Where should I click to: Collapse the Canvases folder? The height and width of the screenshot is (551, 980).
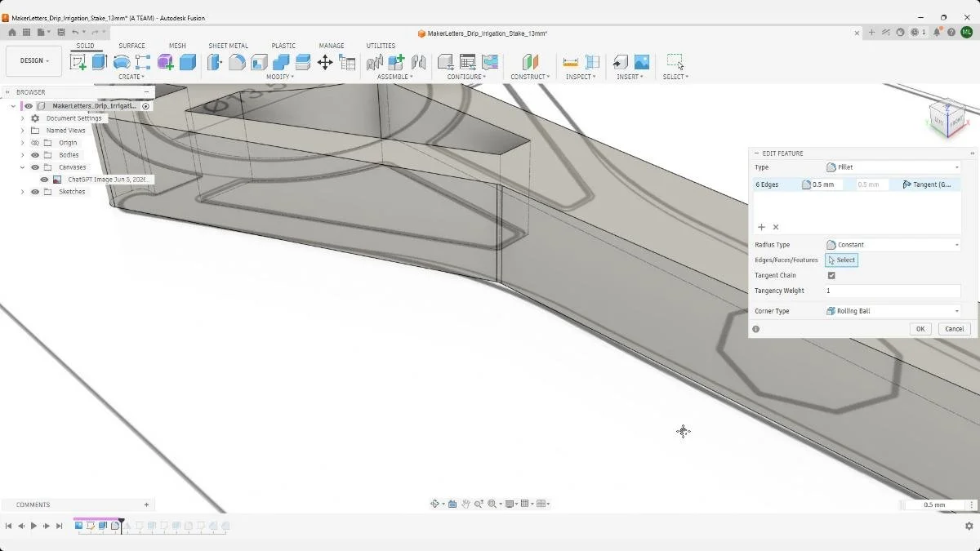click(x=23, y=167)
